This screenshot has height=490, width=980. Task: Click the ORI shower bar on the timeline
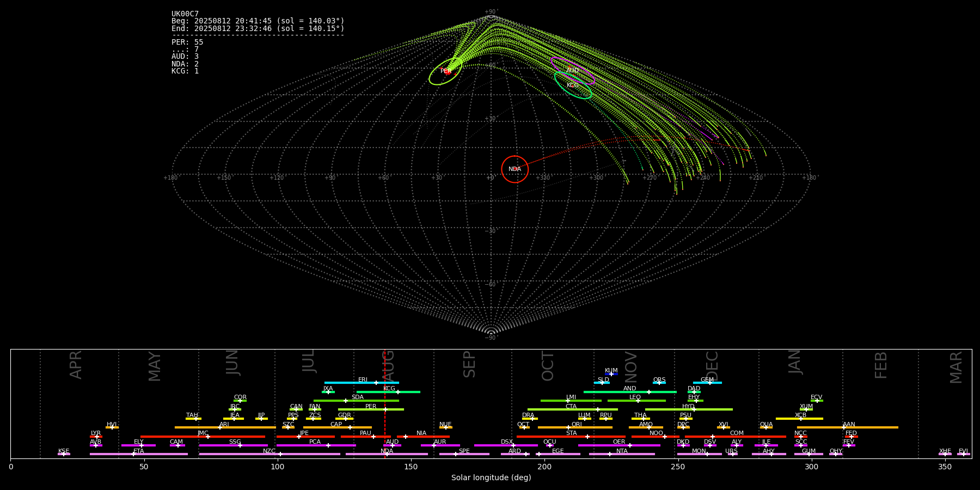(575, 427)
